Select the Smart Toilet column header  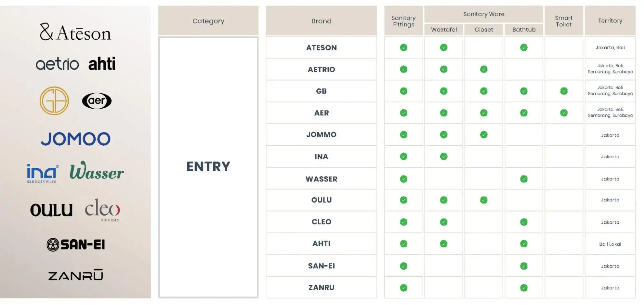[564, 21]
